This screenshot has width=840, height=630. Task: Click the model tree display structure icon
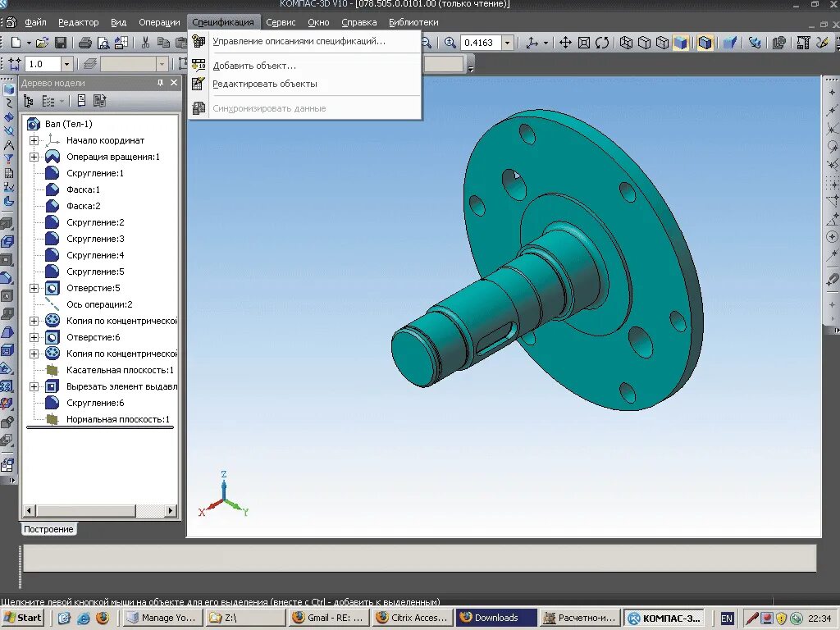tap(29, 101)
